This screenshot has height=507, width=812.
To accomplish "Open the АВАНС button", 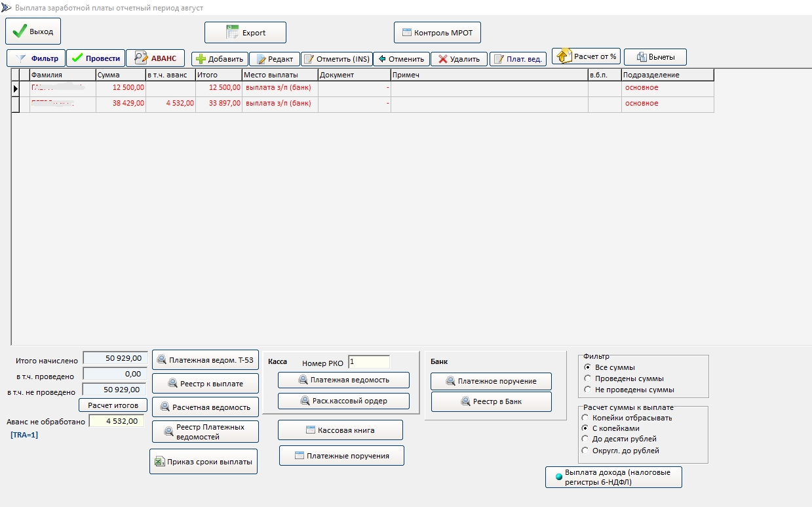I will click(155, 58).
